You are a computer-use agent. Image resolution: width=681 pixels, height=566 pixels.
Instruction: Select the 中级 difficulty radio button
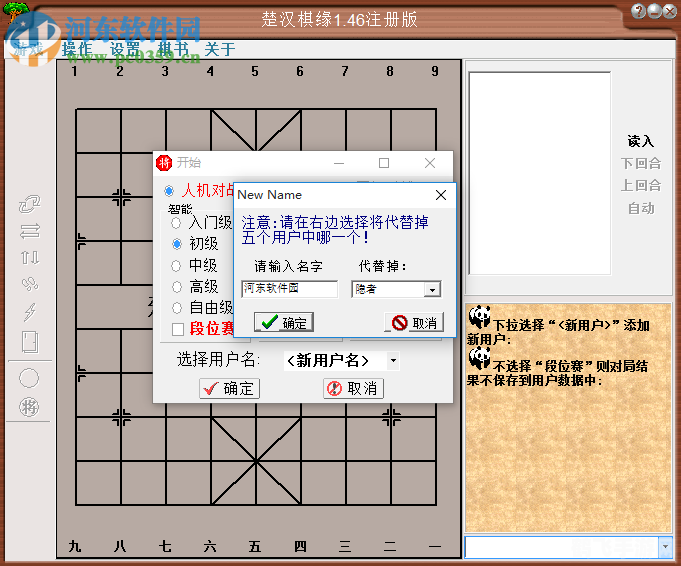tap(176, 265)
